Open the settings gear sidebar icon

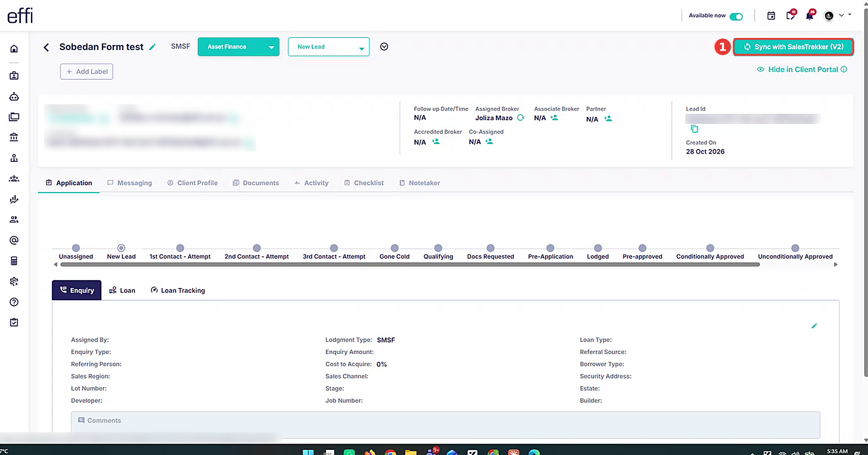click(x=14, y=282)
